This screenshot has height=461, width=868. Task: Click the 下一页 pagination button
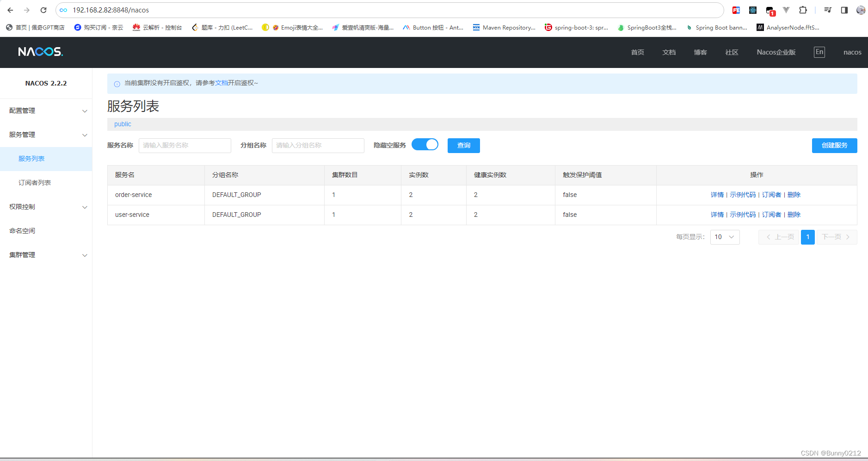pyautogui.click(x=837, y=237)
